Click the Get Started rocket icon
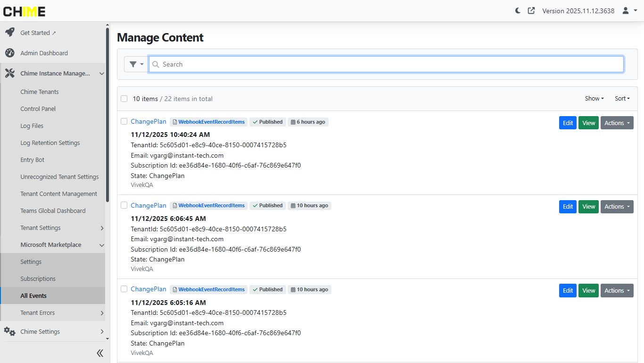This screenshot has height=363, width=644. (x=9, y=33)
